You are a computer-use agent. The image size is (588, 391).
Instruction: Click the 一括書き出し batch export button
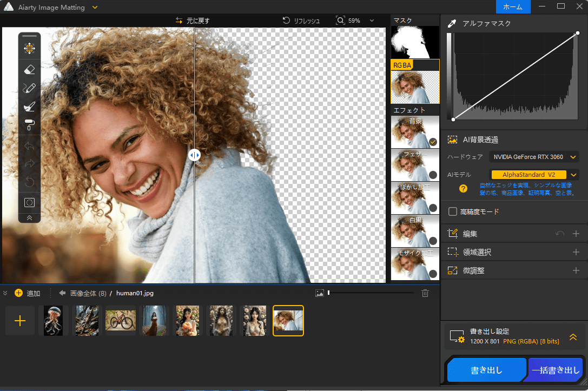click(x=556, y=370)
